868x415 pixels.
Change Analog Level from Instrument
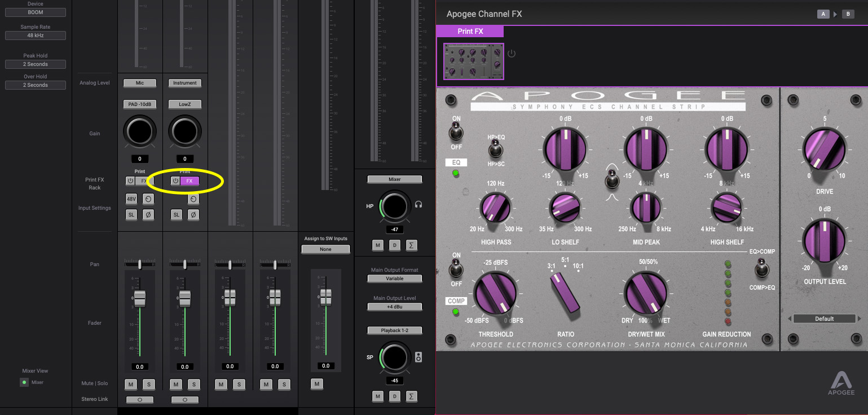(x=185, y=83)
